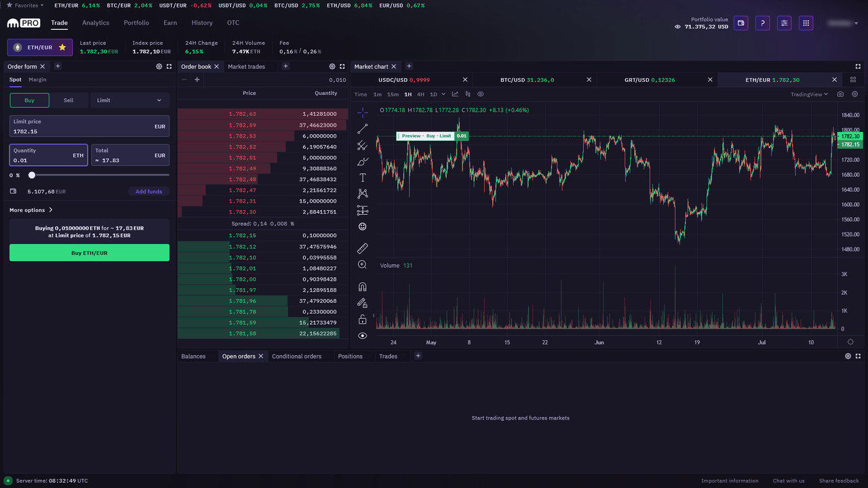Select the position measurement tool
The height and width of the screenshot is (488, 868).
(x=362, y=210)
